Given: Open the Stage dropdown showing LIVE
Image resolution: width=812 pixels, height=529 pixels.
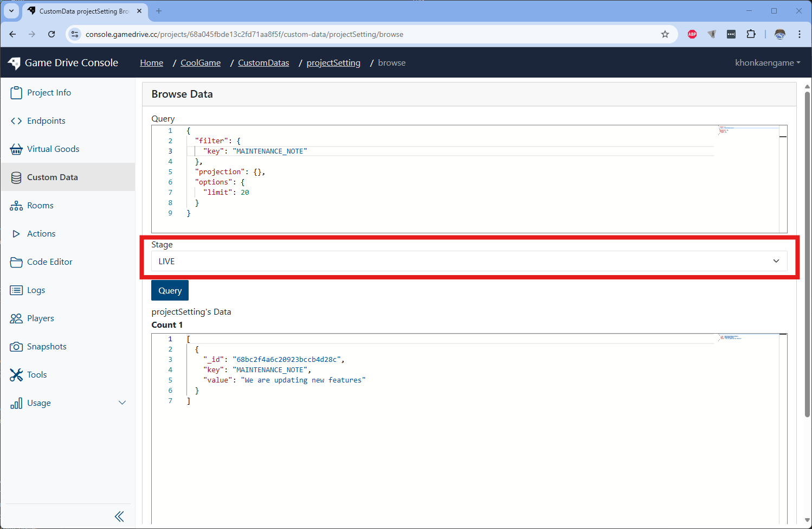Looking at the screenshot, I should coord(469,261).
